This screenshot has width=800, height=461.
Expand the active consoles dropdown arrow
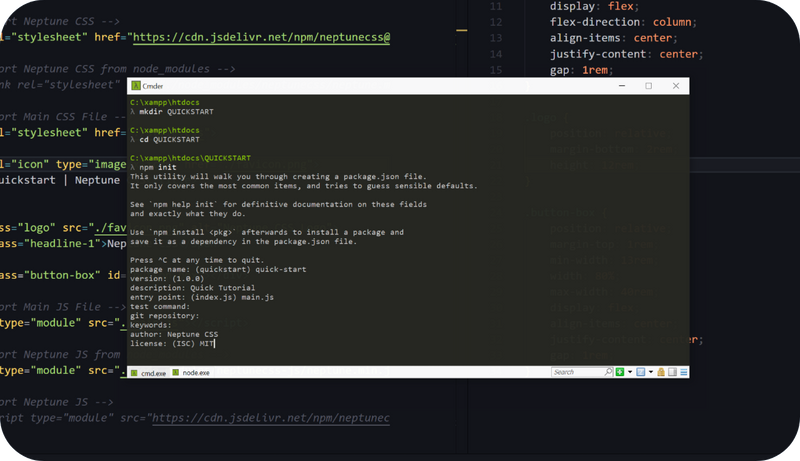[x=651, y=372]
